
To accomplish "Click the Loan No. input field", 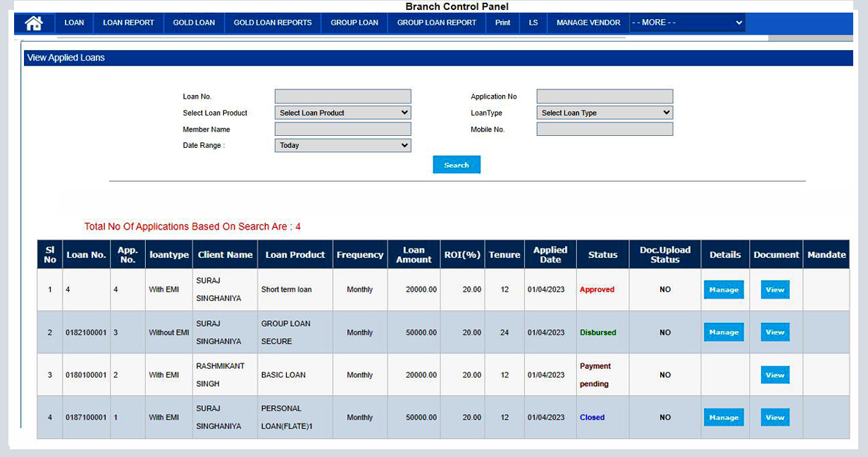I will point(342,96).
